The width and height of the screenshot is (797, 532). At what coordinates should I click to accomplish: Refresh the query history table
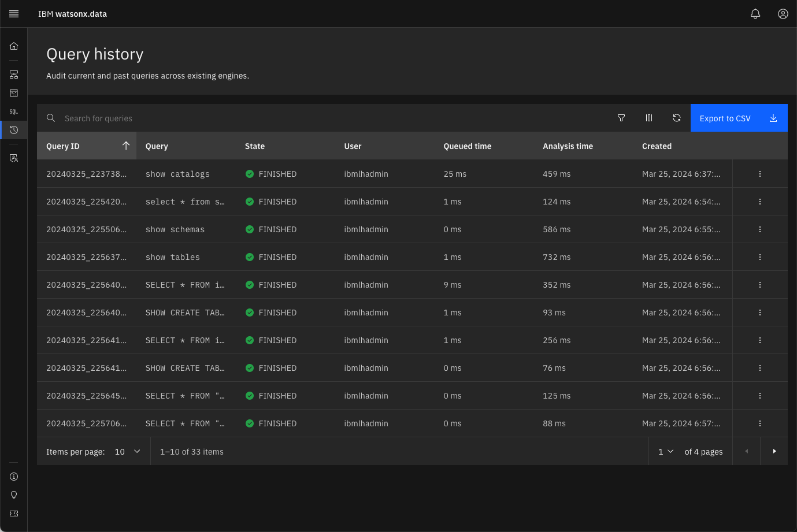tap(677, 118)
